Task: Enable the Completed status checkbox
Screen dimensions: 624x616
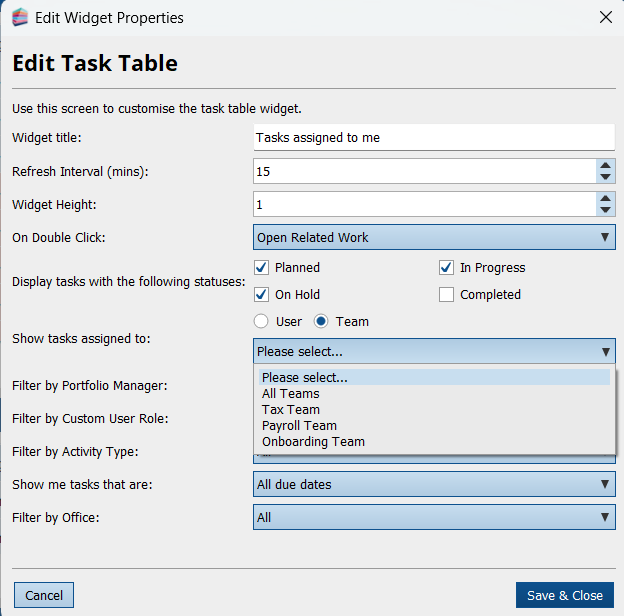Action: (x=447, y=295)
